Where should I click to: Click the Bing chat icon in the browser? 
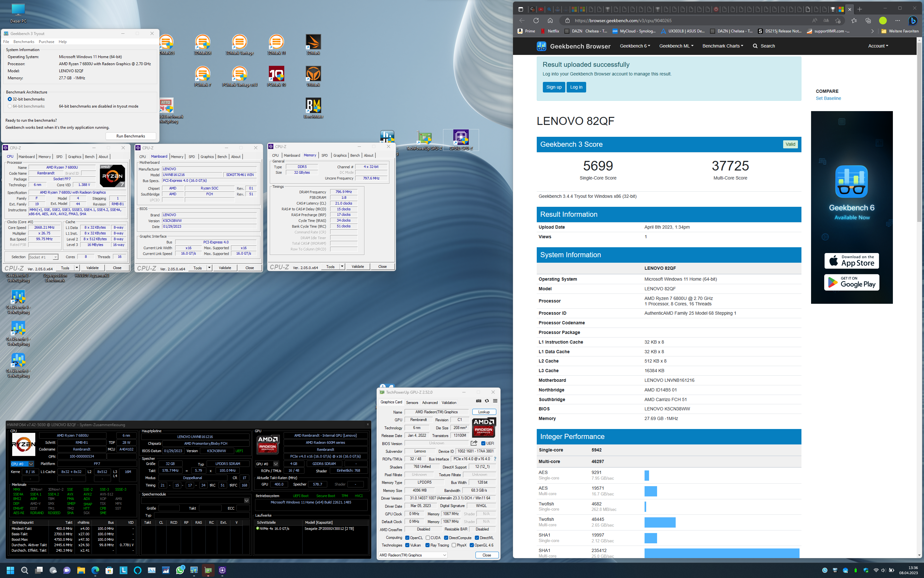(x=913, y=21)
